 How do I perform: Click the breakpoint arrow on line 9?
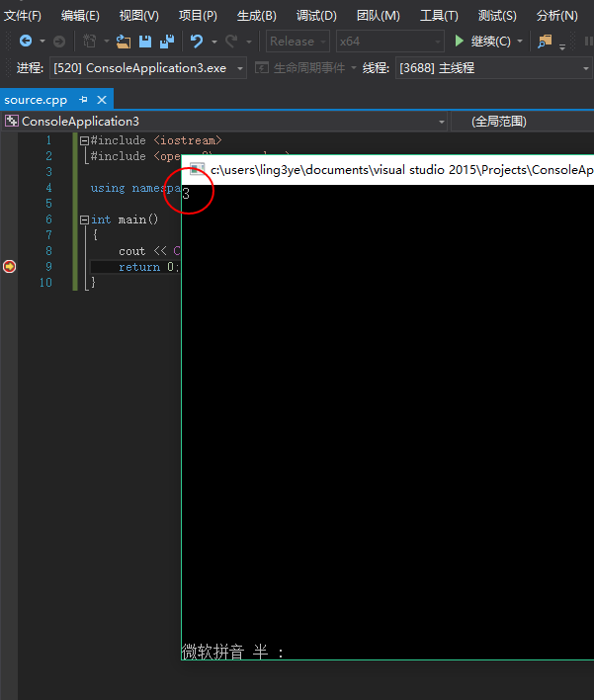coord(10,267)
